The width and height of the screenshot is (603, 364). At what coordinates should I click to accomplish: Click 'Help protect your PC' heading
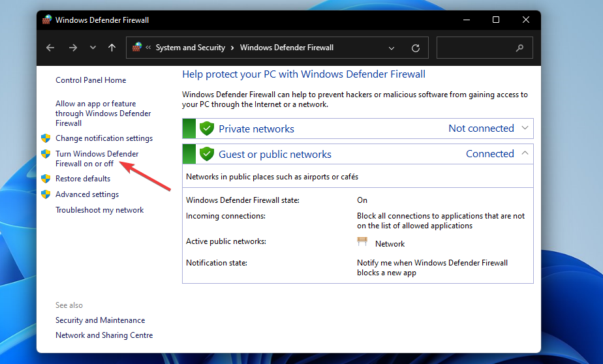click(303, 74)
